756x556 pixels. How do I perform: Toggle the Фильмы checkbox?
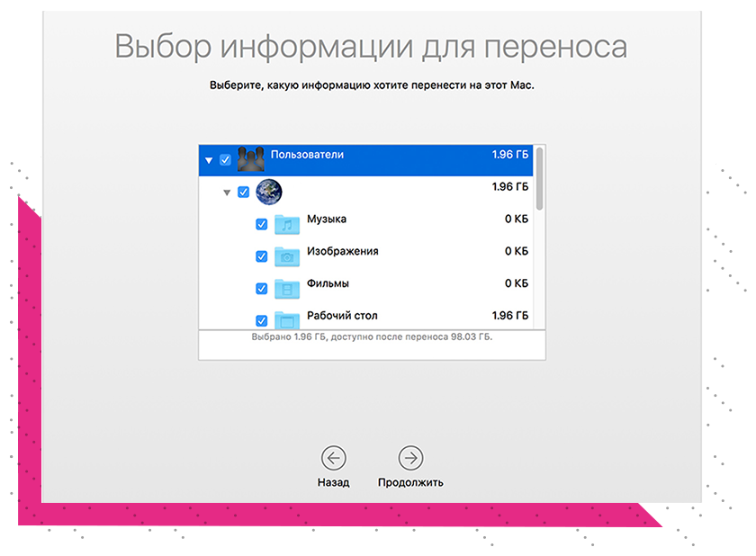tap(262, 289)
